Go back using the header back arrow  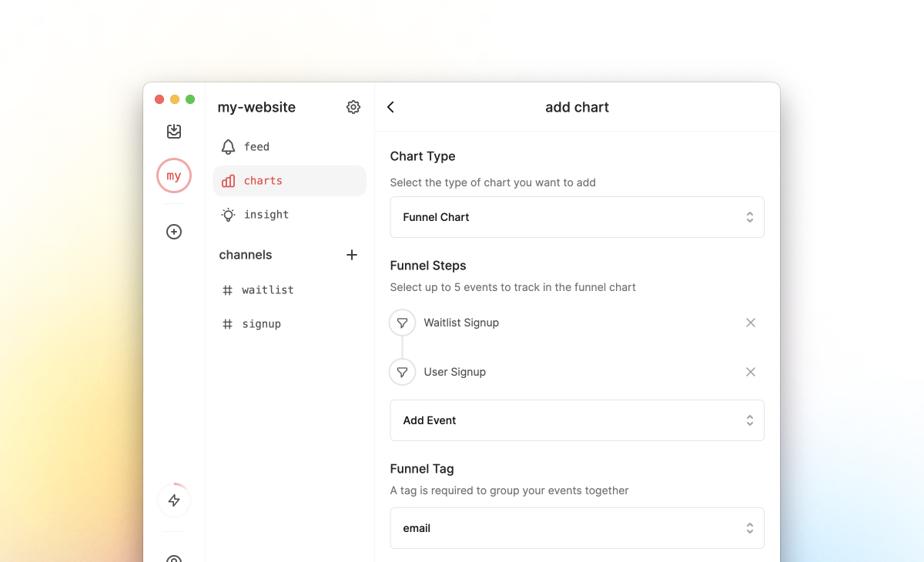pyautogui.click(x=390, y=107)
